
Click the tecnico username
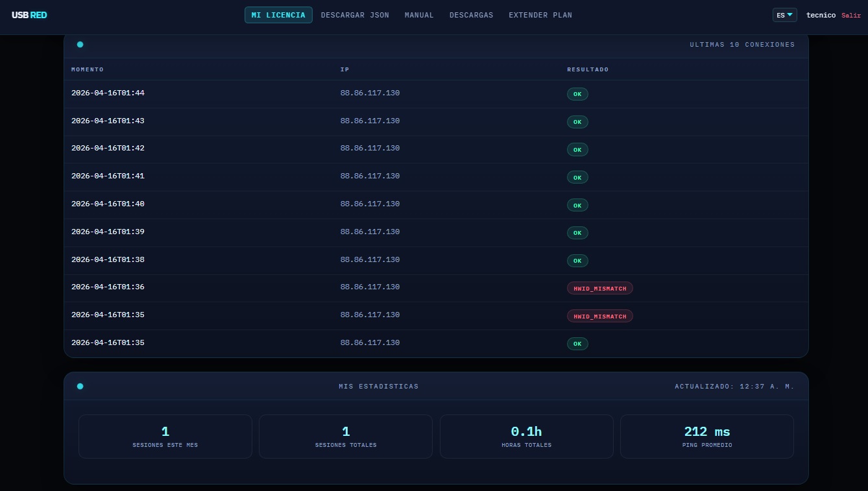click(821, 15)
